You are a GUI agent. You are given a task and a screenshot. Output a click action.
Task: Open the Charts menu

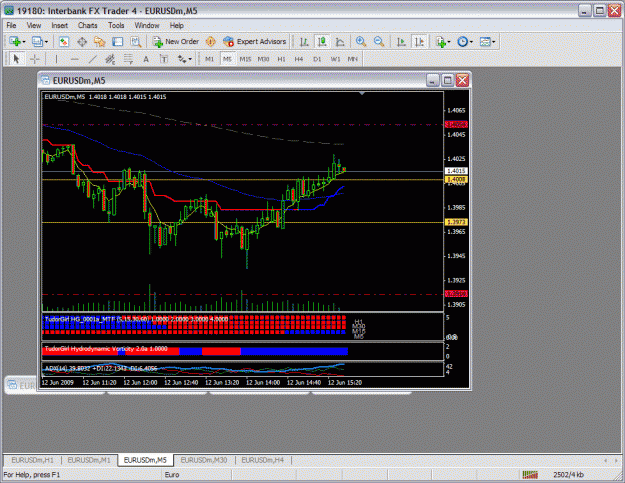(88, 26)
